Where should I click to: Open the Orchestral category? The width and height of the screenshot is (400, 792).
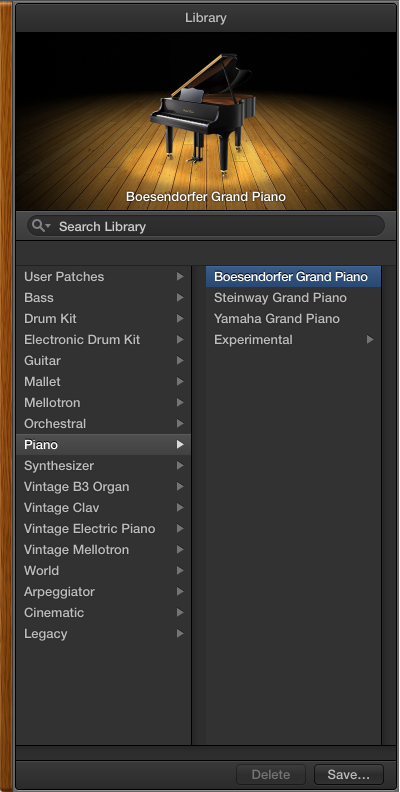click(103, 423)
